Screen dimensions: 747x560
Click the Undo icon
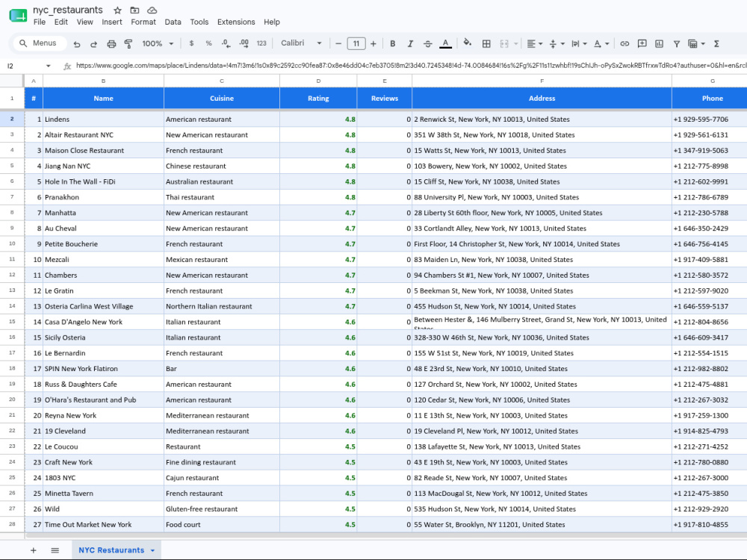[77, 44]
